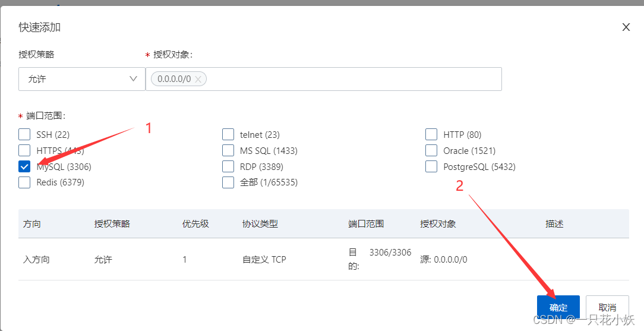The height and width of the screenshot is (331, 644).
Task: Click the 确定 confirm button
Action: click(x=558, y=308)
